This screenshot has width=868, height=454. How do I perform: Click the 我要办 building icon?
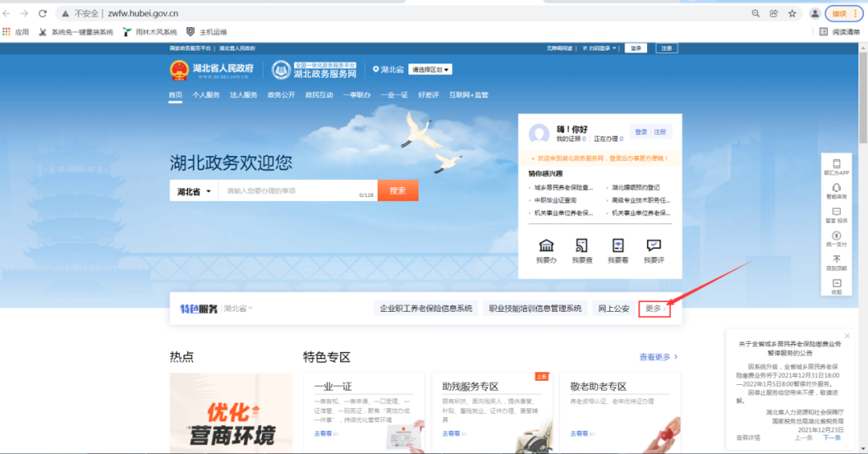pos(546,246)
